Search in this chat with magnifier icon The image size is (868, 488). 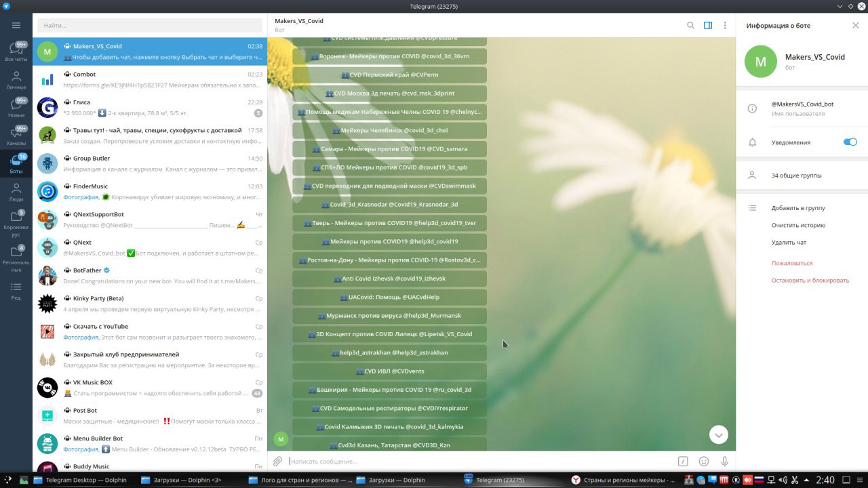tap(690, 25)
